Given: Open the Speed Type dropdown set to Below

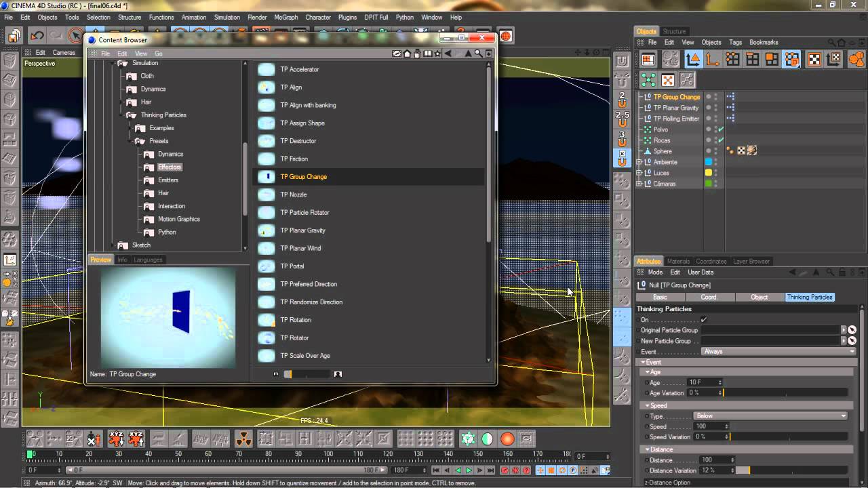Looking at the screenshot, I should point(770,416).
